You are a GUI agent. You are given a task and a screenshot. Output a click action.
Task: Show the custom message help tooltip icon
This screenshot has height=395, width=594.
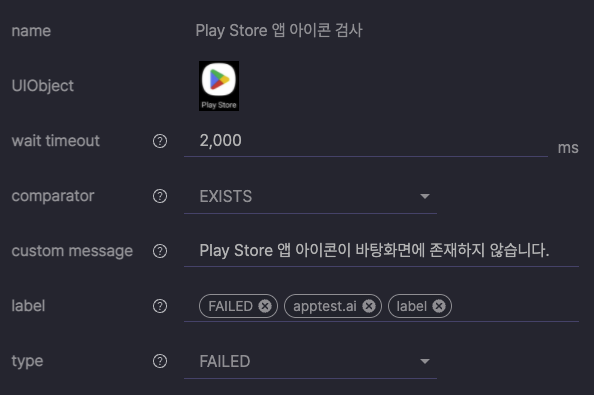pos(160,251)
